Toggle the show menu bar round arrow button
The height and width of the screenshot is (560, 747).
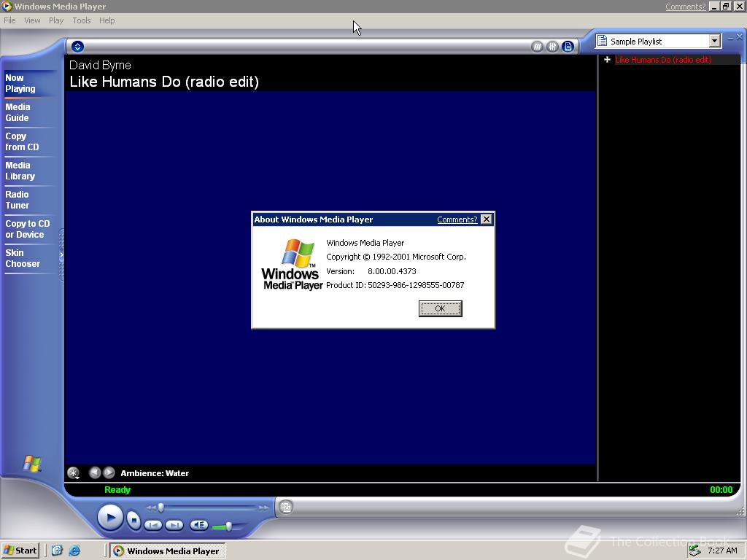77,46
